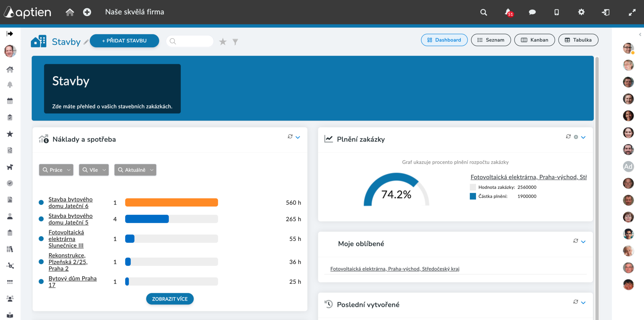Image resolution: width=644 pixels, height=320 pixels.
Task: Open the Aktuálně period dropdown
Action: coord(135,170)
